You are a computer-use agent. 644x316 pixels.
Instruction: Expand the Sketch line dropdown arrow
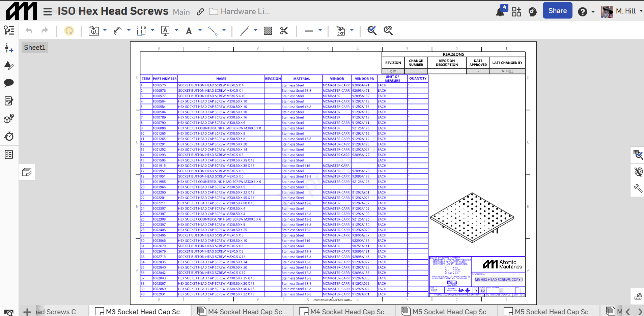tap(256, 30)
